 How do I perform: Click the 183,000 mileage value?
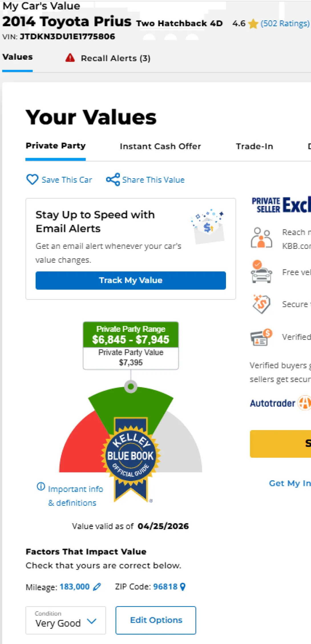tap(74, 587)
